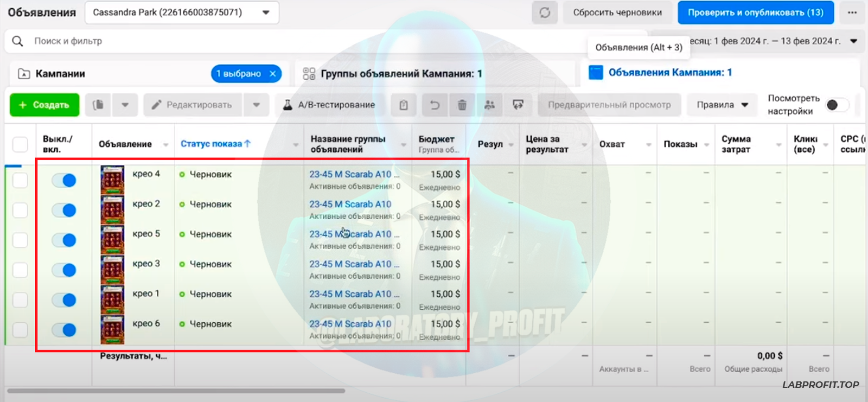Viewport: 868px width, 402px height.
Task: Open the dropdown arrow beside Редактировать
Action: tap(257, 105)
